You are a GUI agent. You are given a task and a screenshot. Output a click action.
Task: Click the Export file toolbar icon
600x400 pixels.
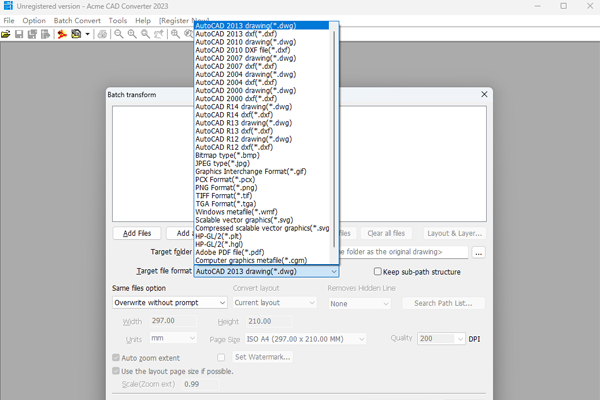pos(45,34)
